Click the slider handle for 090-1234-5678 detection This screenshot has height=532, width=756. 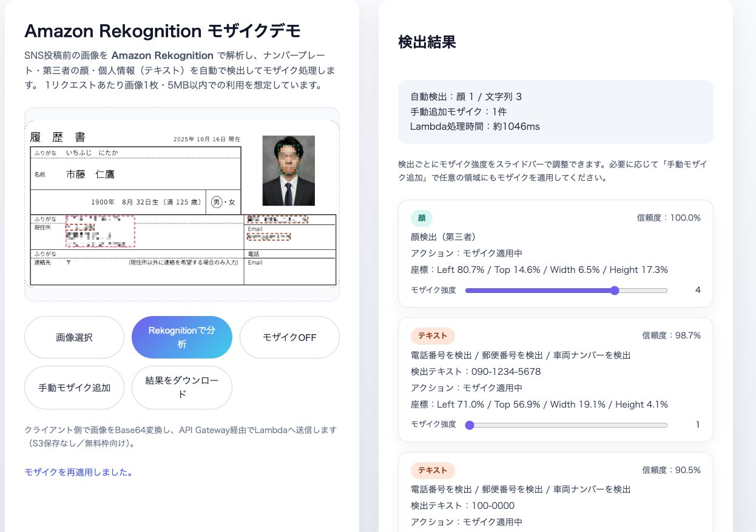pos(469,425)
